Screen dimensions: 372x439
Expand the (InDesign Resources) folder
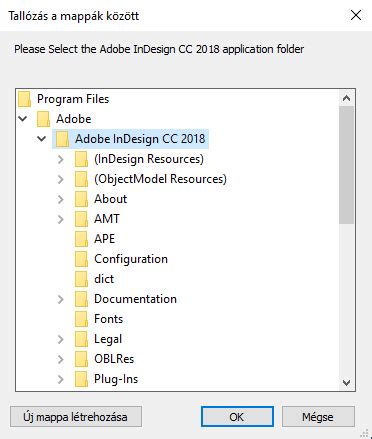[x=61, y=159]
